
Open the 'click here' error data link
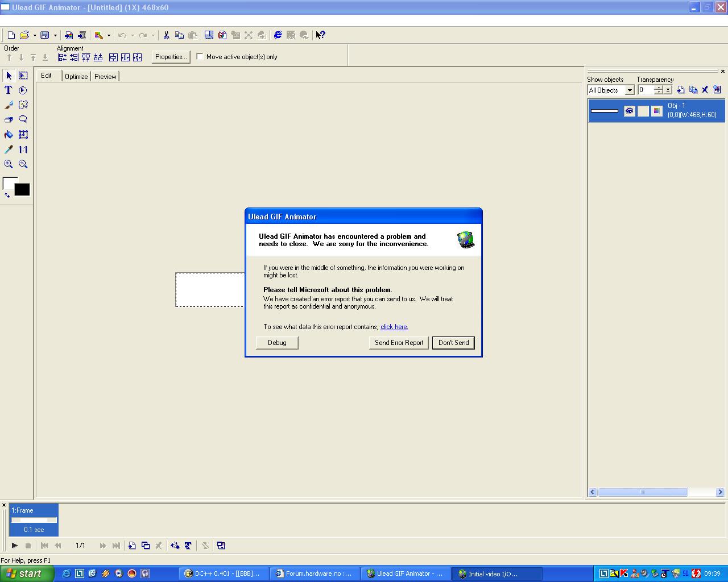(394, 327)
